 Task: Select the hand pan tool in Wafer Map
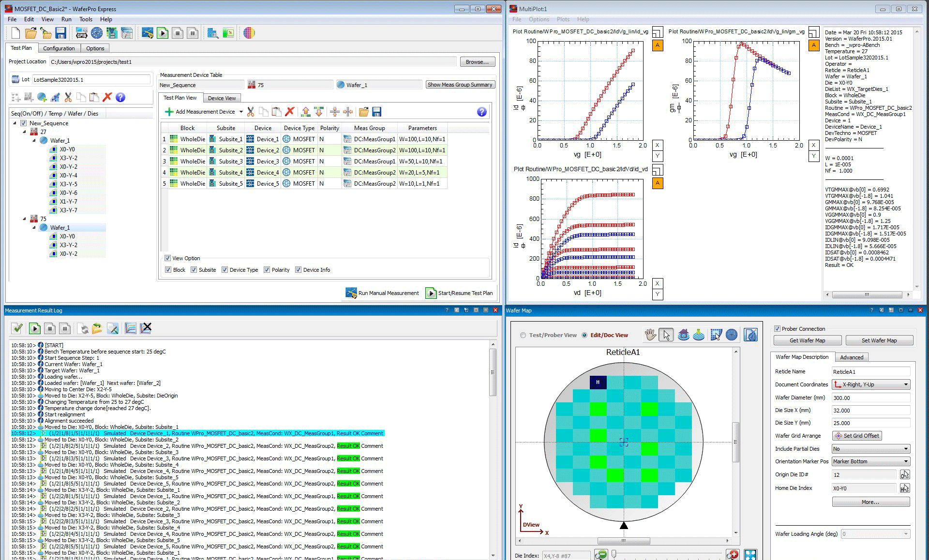650,335
